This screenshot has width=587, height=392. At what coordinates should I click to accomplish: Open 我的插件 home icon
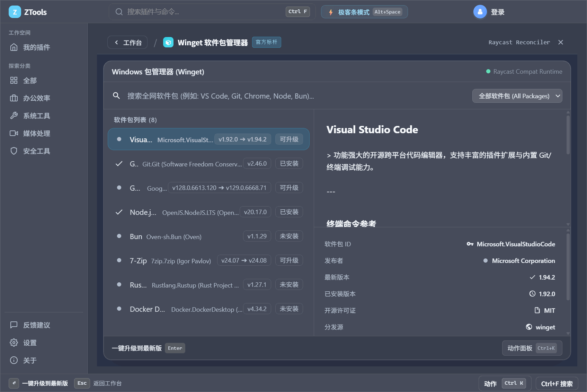coord(14,47)
